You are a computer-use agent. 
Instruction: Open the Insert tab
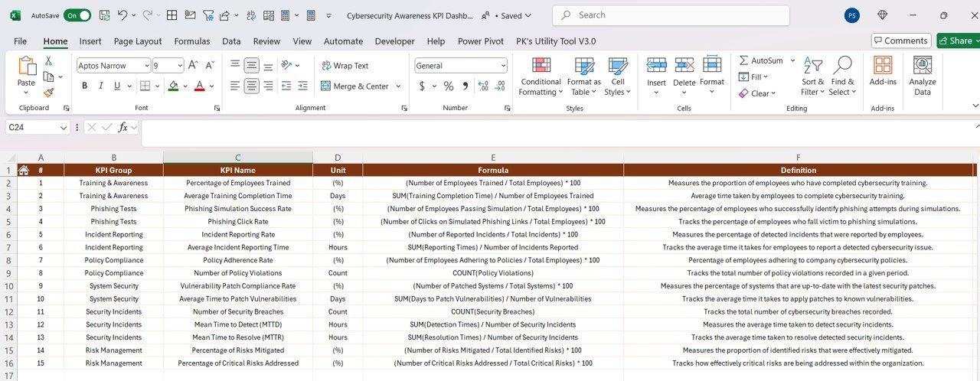90,41
